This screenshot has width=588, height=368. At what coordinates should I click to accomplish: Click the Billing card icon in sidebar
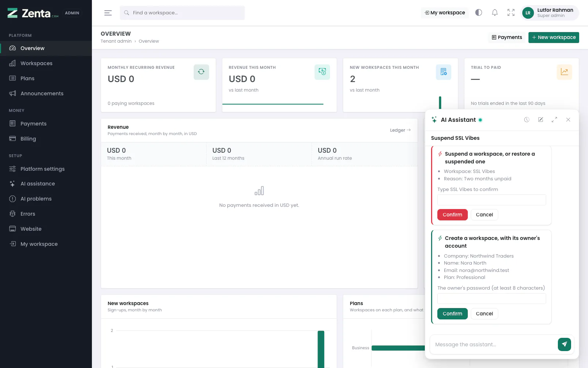click(x=12, y=139)
